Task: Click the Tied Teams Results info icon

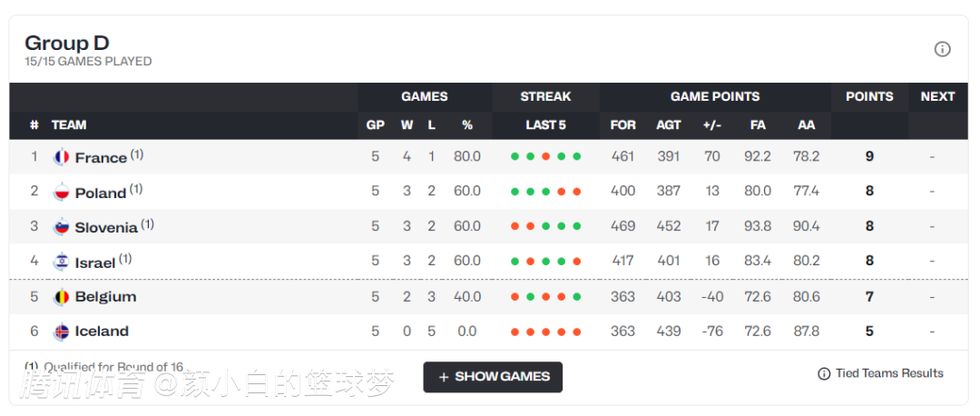Action: pos(824,373)
